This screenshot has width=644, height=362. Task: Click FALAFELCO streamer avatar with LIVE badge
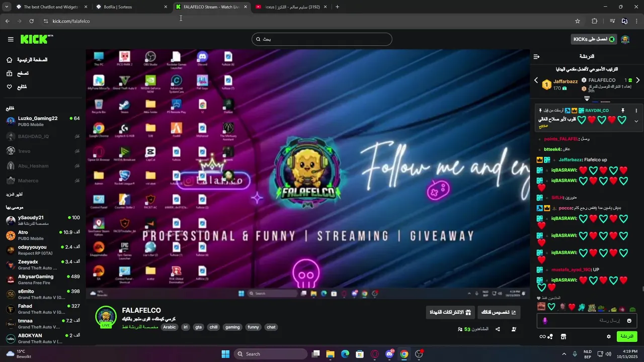(106, 317)
